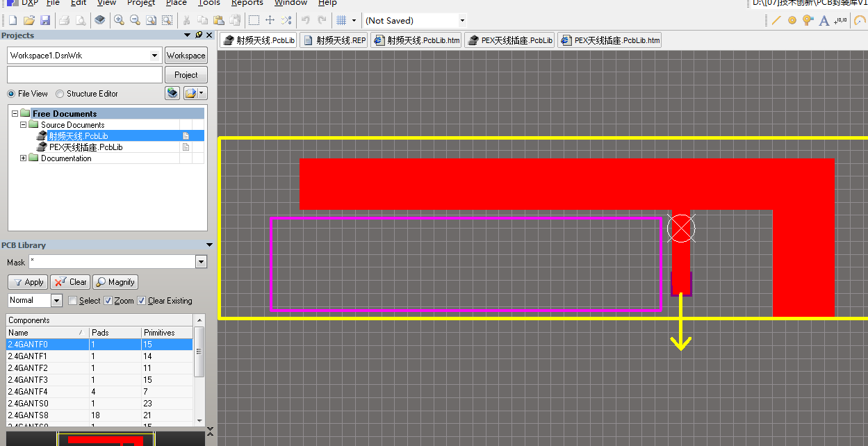Image resolution: width=868 pixels, height=446 pixels.
Task: Save the current document
Action: (x=44, y=20)
